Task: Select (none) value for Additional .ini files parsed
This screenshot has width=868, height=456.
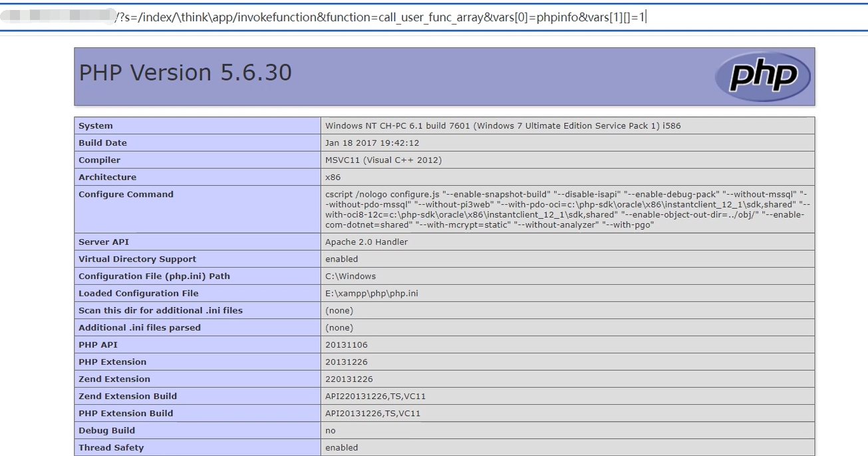Action: (x=339, y=328)
